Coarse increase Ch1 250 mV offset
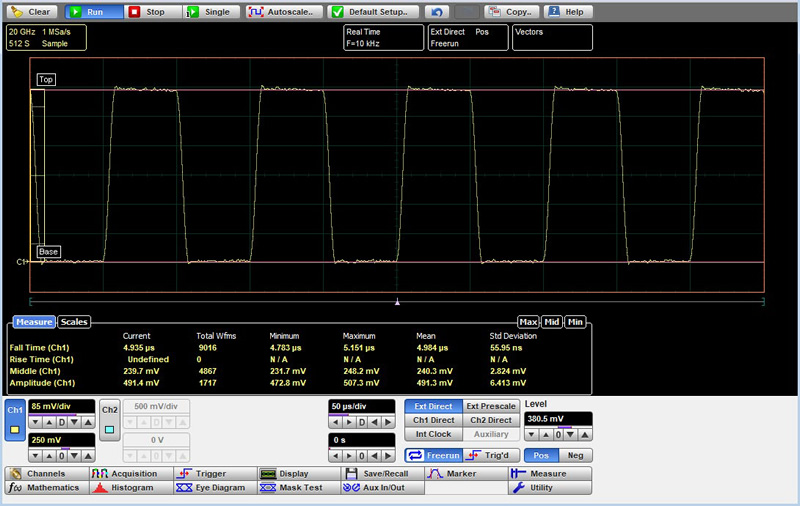The width and height of the screenshot is (800, 506). (x=88, y=456)
